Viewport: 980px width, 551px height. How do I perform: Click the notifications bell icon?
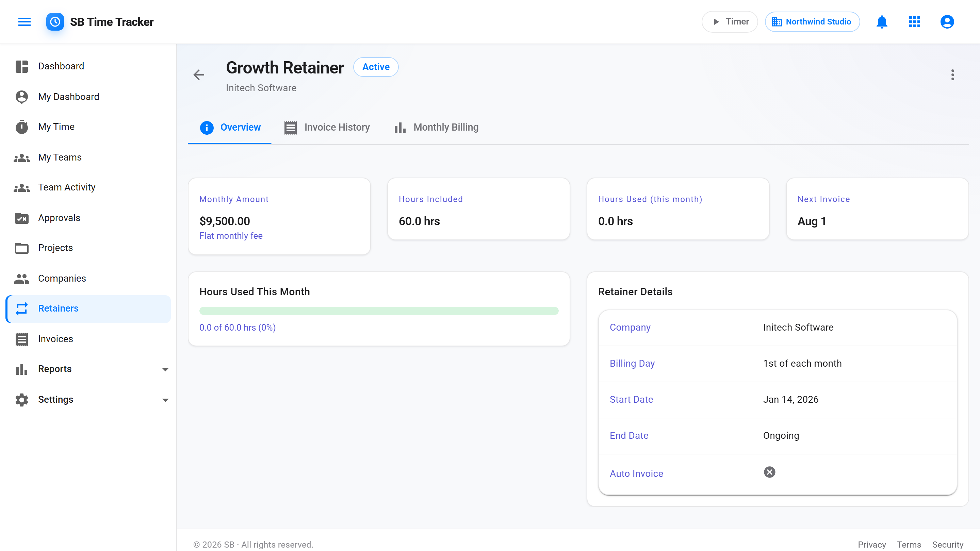[x=881, y=22]
